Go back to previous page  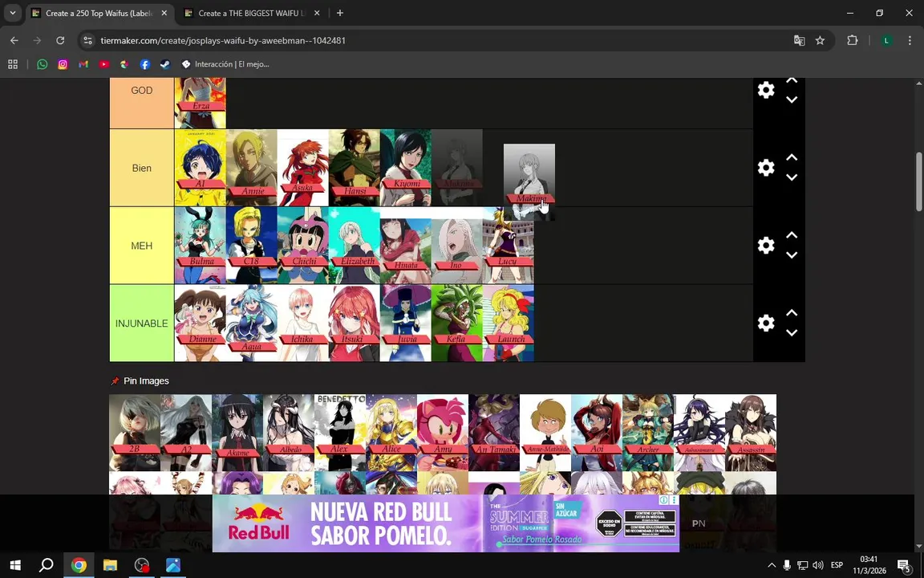tap(14, 41)
